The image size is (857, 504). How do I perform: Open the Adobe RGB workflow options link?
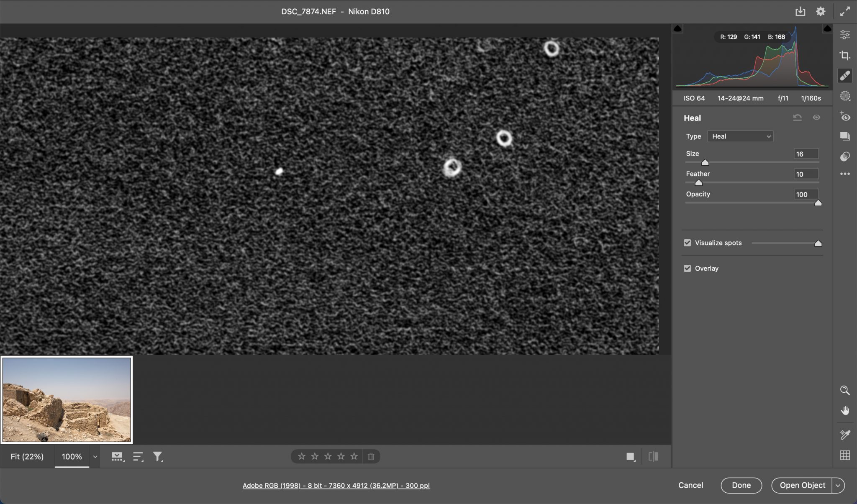pos(336,485)
